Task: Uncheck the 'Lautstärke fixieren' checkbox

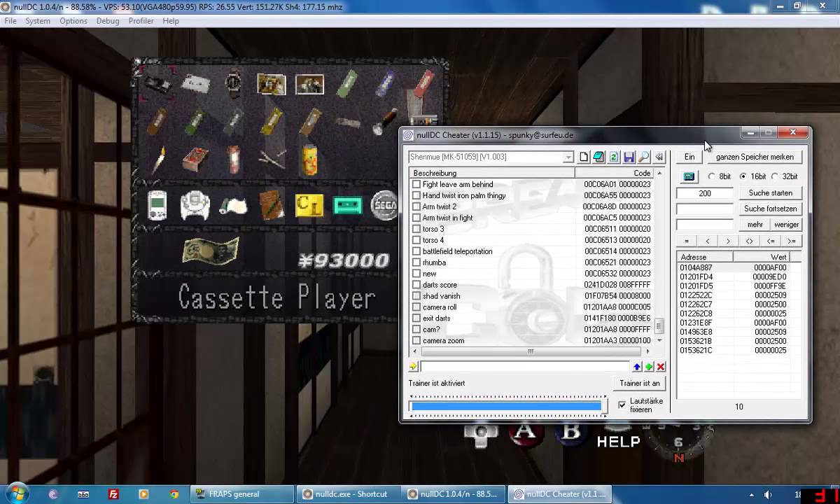Action: [x=622, y=405]
